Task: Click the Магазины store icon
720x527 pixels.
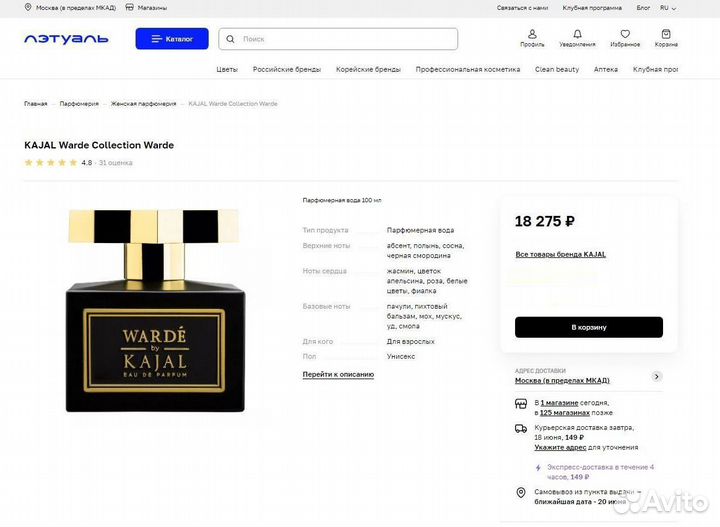Action: coord(129,7)
